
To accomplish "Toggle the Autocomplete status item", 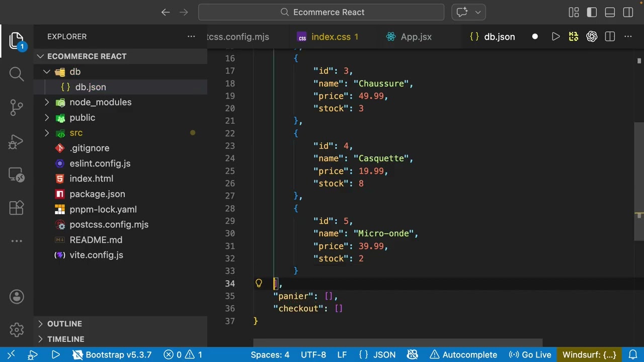I will 463,355.
